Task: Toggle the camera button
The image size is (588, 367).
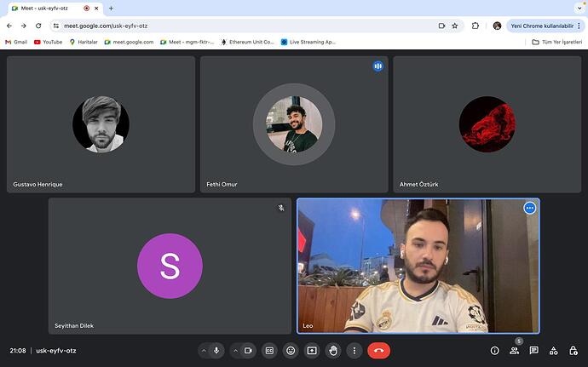Action: coord(248,351)
